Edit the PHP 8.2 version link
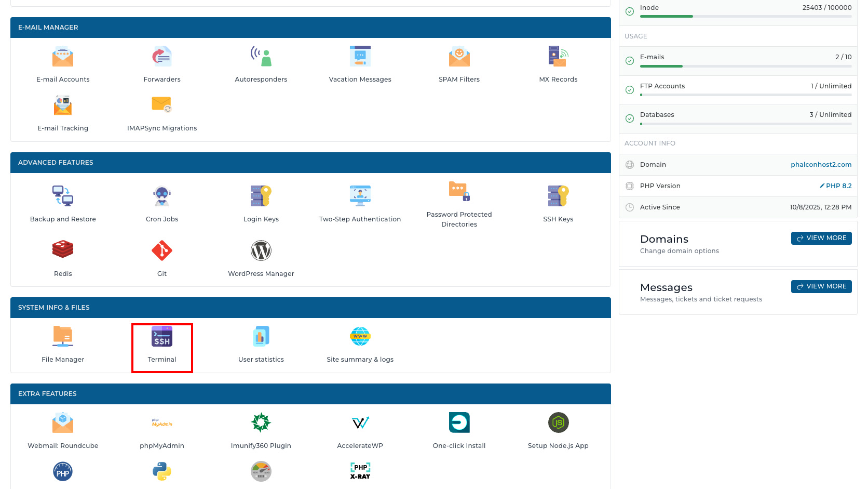The width and height of the screenshot is (868, 489). tap(836, 186)
